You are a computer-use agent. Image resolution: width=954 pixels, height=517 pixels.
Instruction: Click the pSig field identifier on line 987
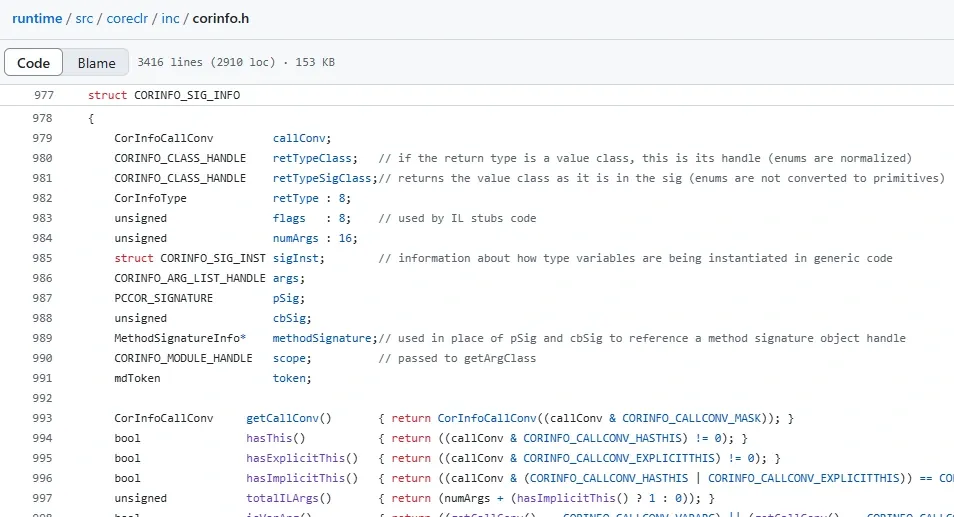[x=285, y=298]
